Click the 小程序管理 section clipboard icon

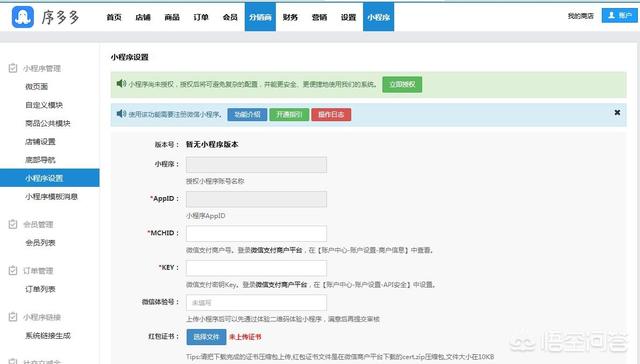coord(13,68)
